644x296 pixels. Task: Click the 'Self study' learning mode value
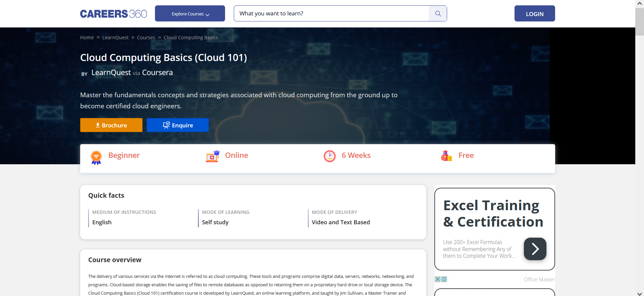coord(215,222)
